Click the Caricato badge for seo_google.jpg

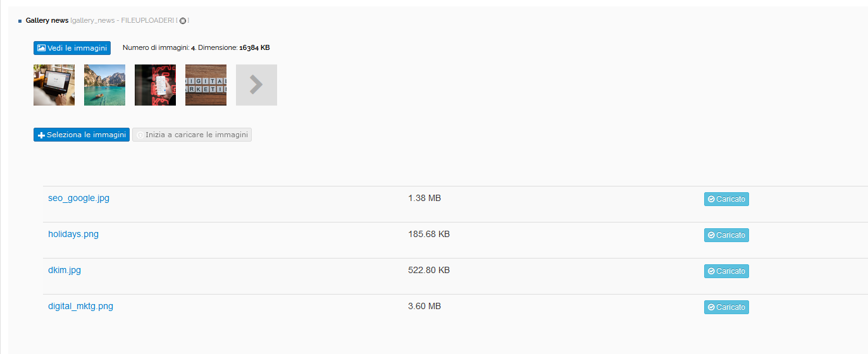tap(726, 199)
